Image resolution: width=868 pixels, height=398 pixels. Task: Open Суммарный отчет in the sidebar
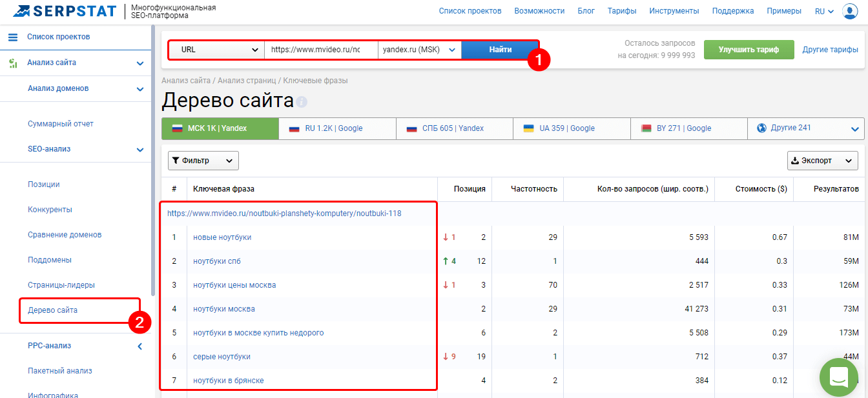coord(61,124)
